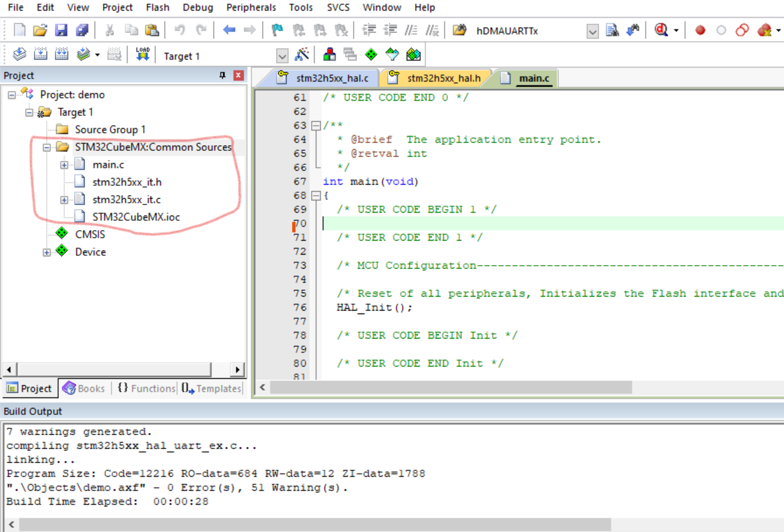Switch to Functions panel tab
This screenshot has width=784, height=532.
[146, 389]
